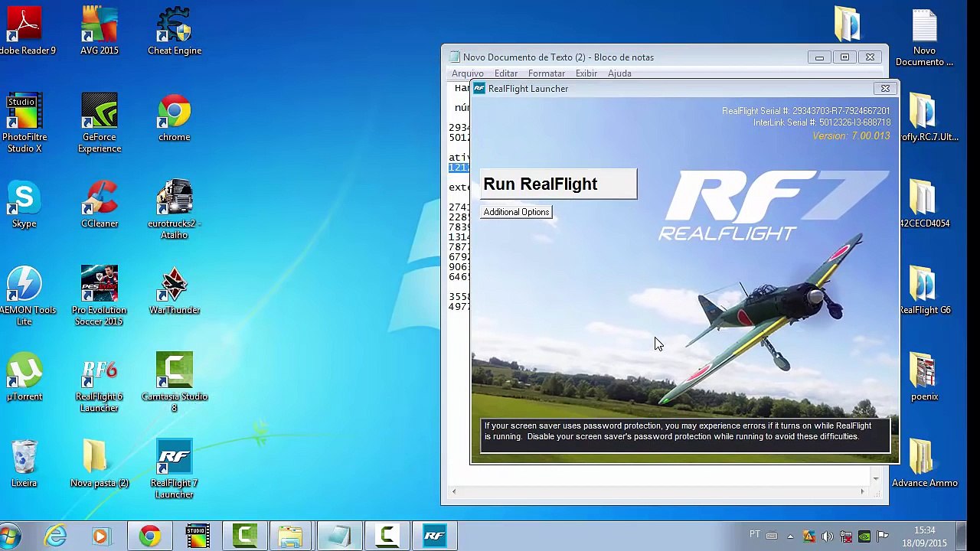Select the Novo Documento text file icon
This screenshot has width=980, height=551.
(x=925, y=37)
